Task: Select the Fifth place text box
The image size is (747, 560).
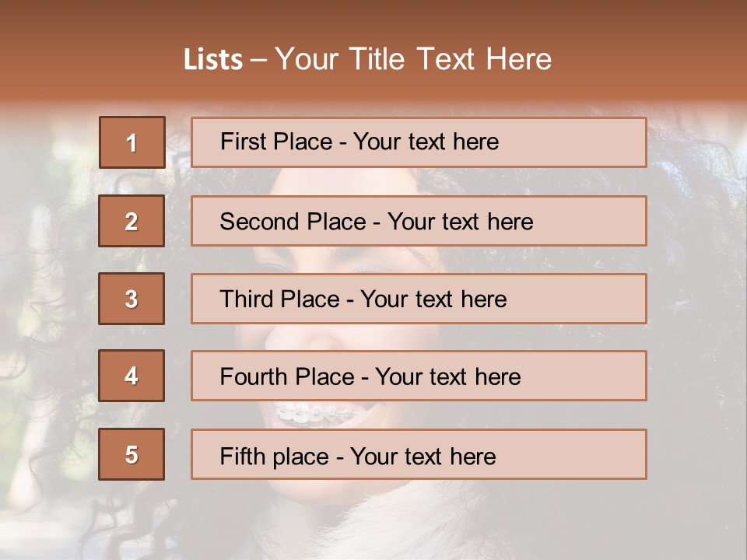Action: point(419,454)
